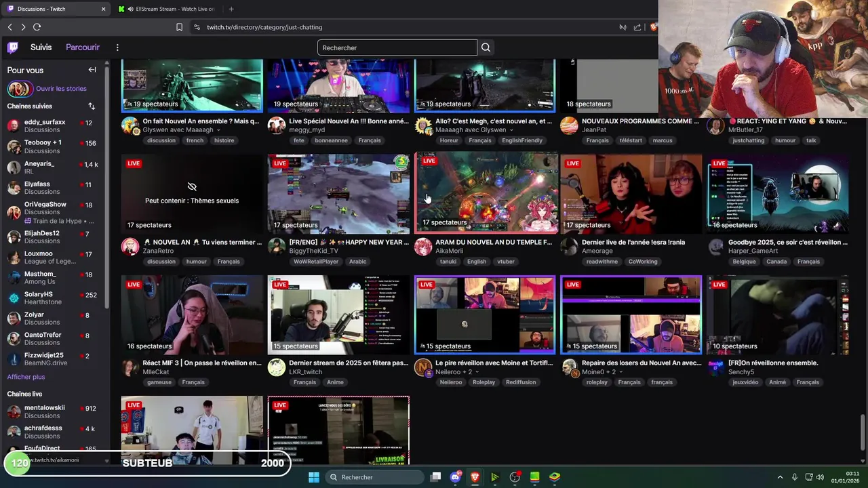Open meggy_myd channel name link
The height and width of the screenshot is (488, 868).
pyautogui.click(x=307, y=130)
